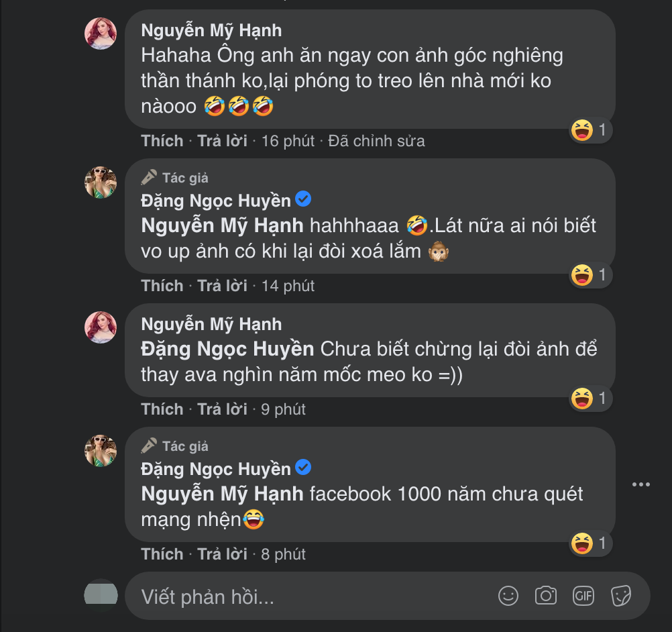Open Nguyễn Mỹ Hạnh's avatar on first comment

(x=101, y=34)
